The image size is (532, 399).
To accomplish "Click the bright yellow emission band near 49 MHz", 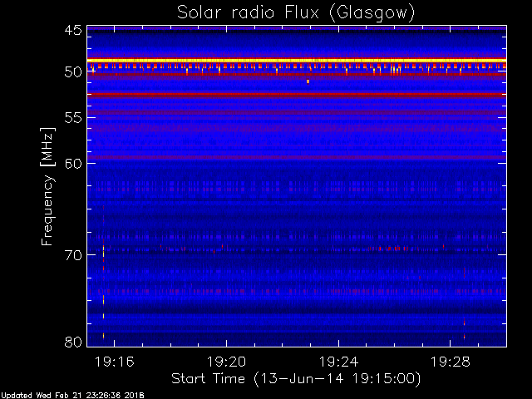I will coord(297,61).
